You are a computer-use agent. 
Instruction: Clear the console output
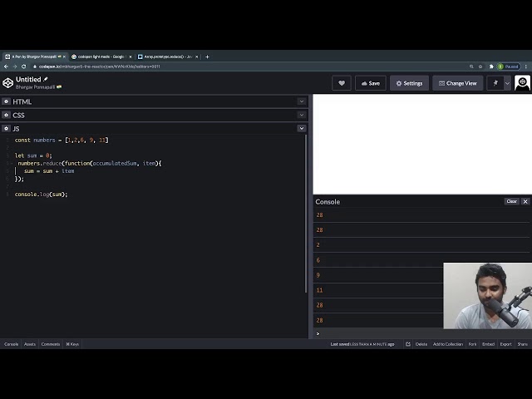[x=512, y=201]
